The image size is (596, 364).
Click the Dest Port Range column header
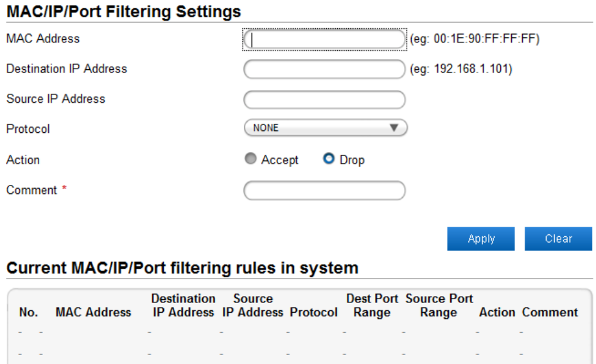tap(372, 306)
